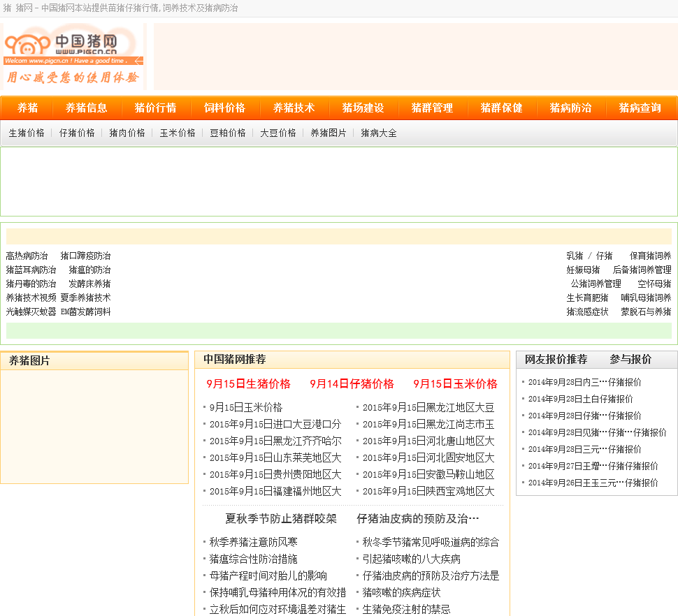Open the 参与报价 heading link
The image size is (678, 616).
630,360
